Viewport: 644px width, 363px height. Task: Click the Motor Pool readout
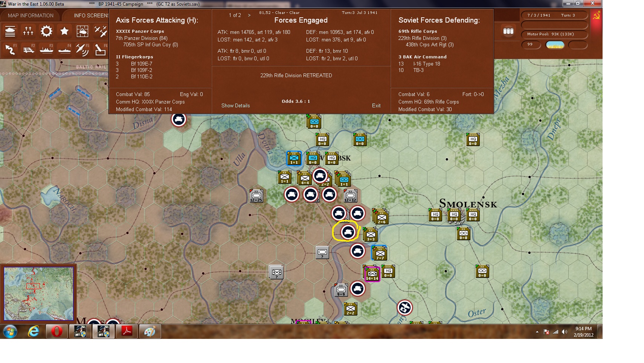[x=554, y=34]
